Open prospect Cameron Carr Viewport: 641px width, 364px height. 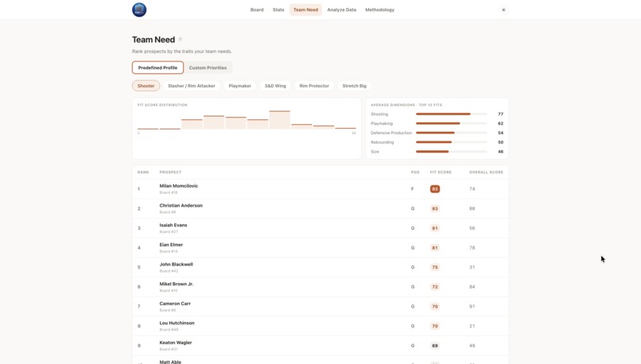tap(175, 304)
